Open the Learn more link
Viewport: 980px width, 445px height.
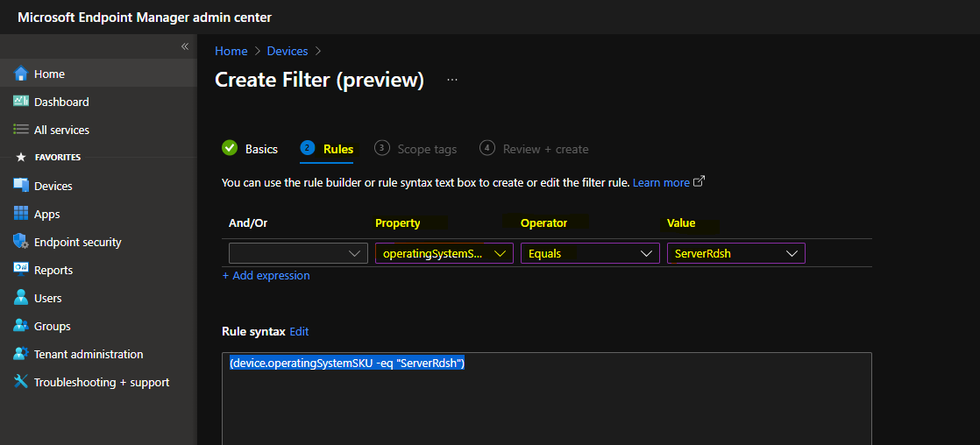[x=661, y=182]
